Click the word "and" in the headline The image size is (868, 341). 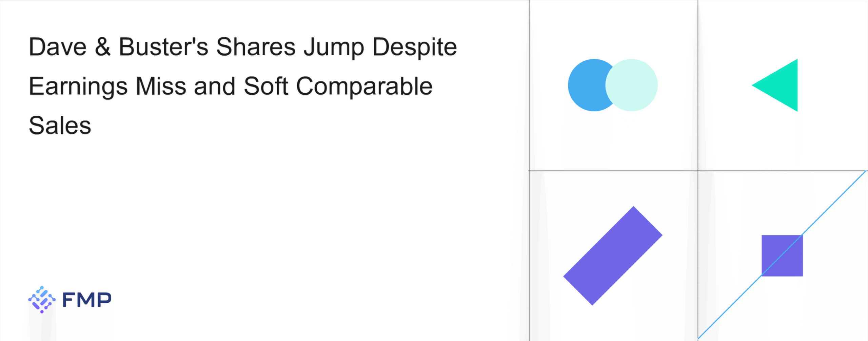215,86
